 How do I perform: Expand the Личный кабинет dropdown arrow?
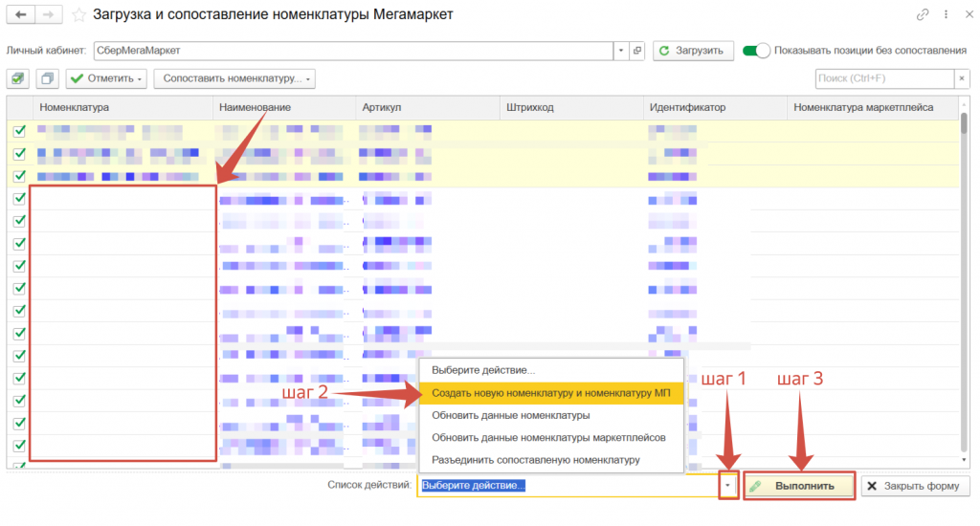621,51
